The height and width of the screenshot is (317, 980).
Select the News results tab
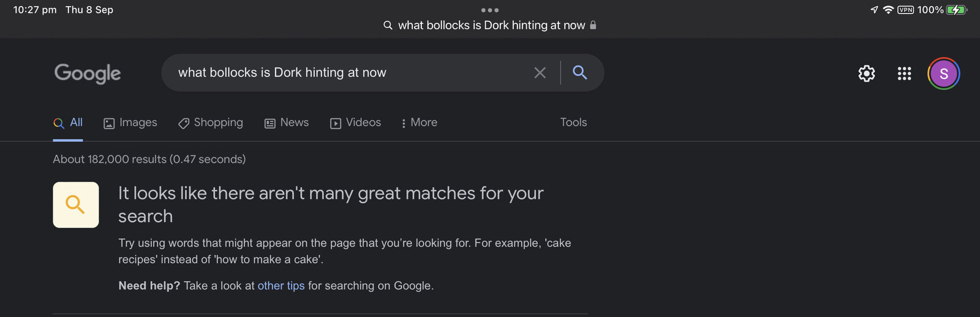point(287,122)
